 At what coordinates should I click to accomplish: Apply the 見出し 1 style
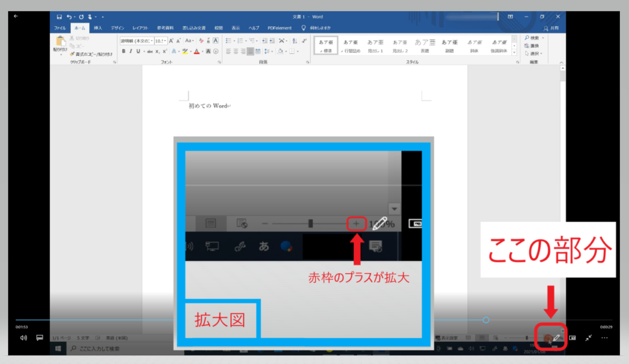[x=375, y=45]
